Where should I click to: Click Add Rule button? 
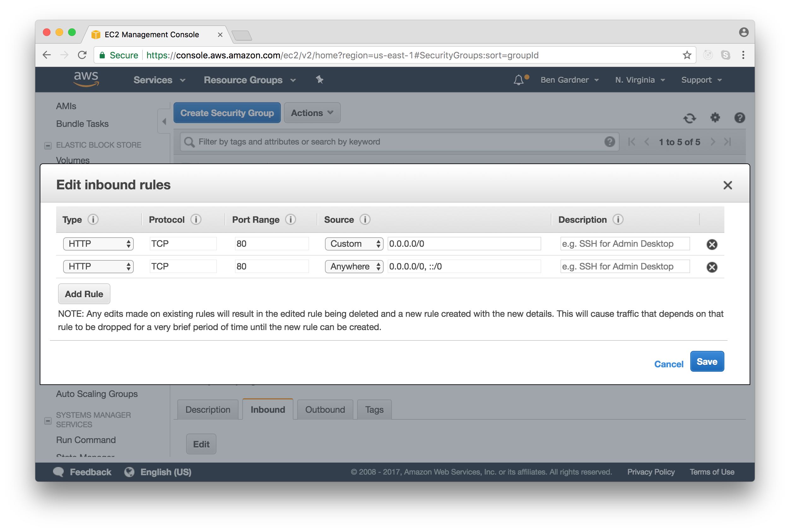click(x=84, y=294)
